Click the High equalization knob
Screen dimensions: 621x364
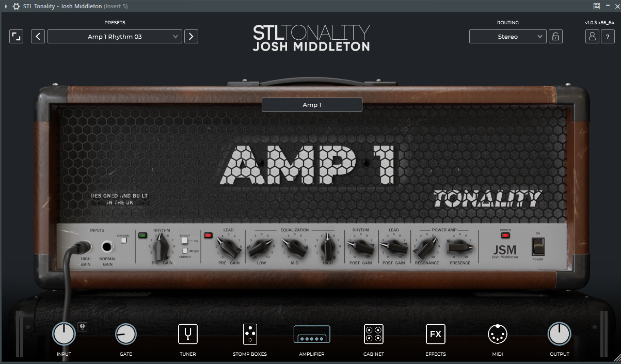(x=327, y=248)
